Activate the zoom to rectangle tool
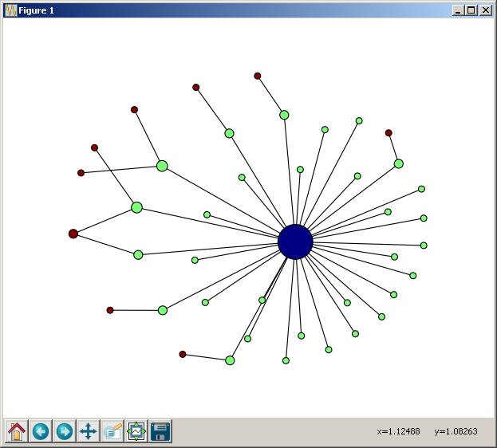This screenshot has height=448, width=497. click(x=112, y=431)
